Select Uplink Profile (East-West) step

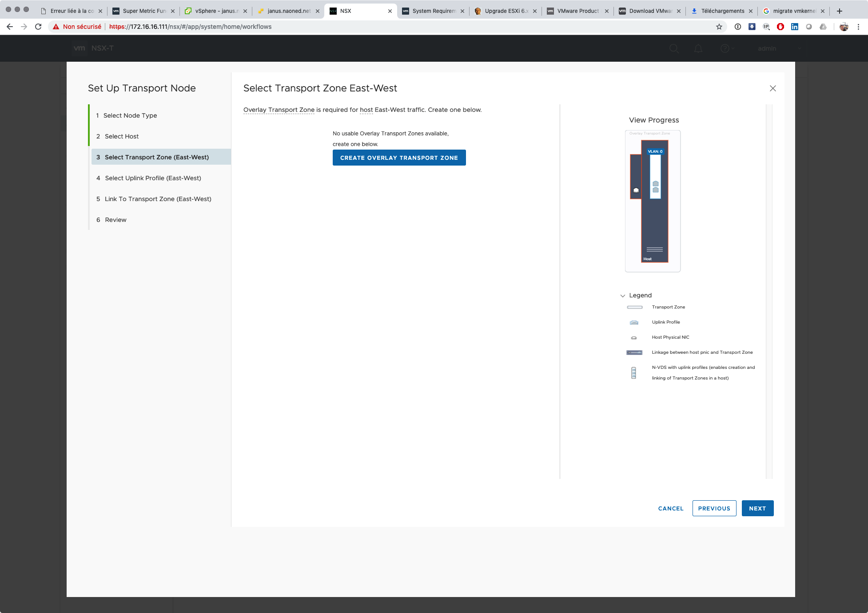[153, 178]
